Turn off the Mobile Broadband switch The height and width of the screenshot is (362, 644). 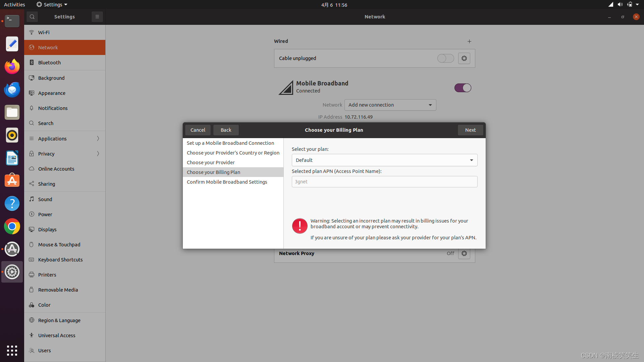pos(463,88)
